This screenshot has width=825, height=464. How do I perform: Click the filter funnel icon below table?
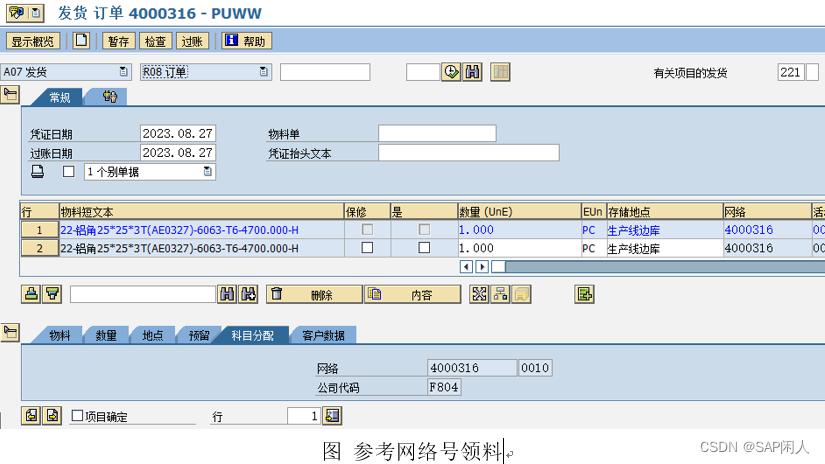point(52,294)
